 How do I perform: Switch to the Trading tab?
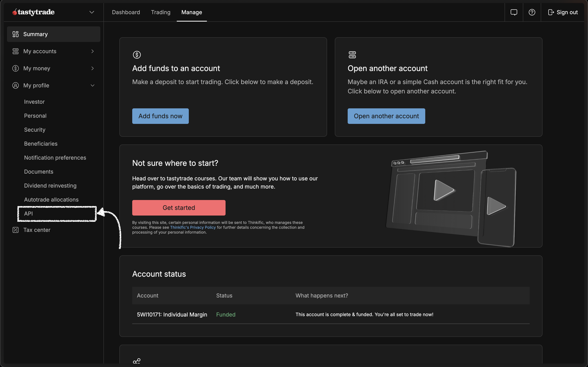pos(161,12)
